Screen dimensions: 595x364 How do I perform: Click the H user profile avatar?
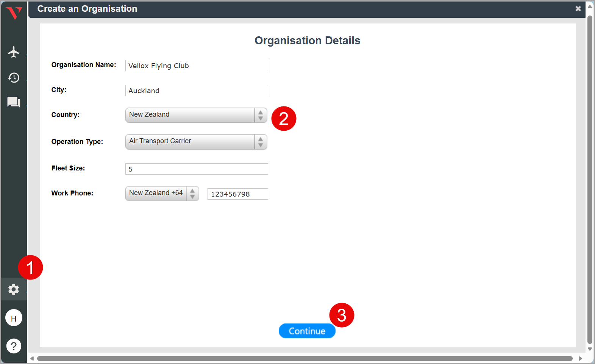coord(14,318)
